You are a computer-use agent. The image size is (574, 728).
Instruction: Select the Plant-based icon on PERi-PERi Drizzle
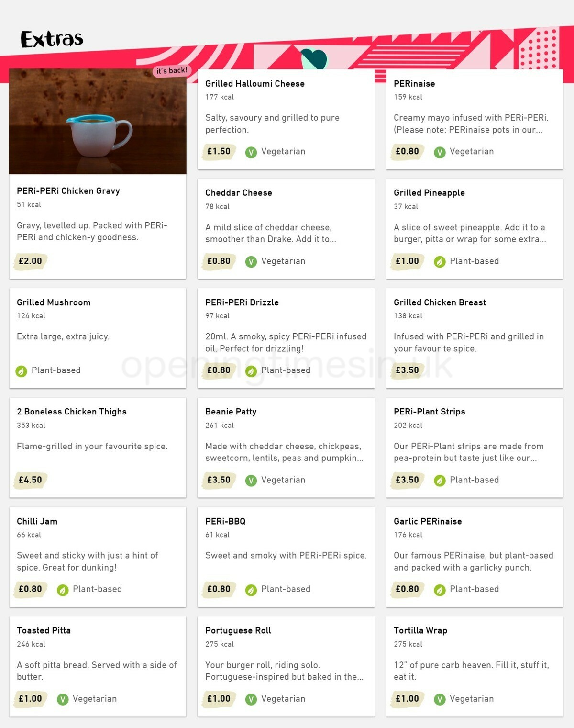[x=251, y=370]
